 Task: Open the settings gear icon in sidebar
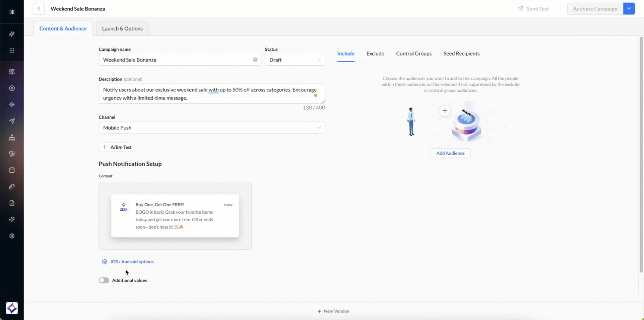point(12,236)
